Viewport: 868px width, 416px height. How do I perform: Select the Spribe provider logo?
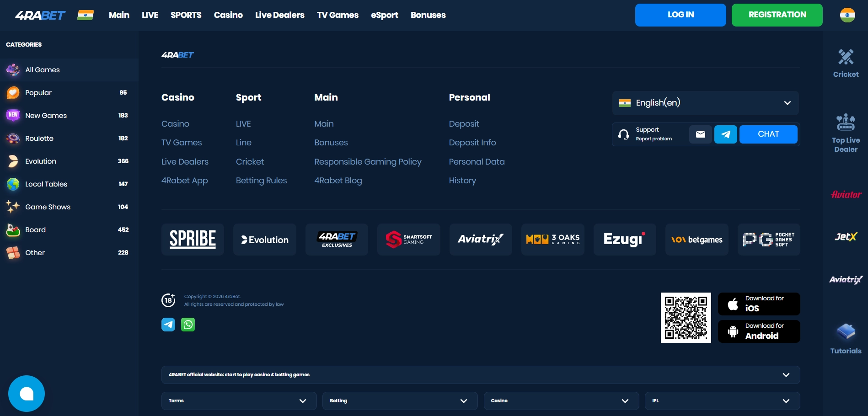point(193,240)
